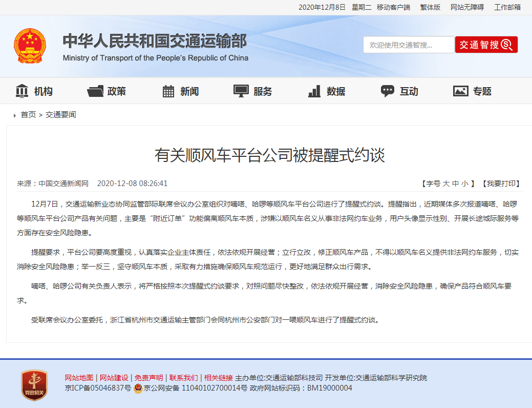Click the 专题 picture icon
Viewport: 532px width, 408px height.
(x=461, y=91)
